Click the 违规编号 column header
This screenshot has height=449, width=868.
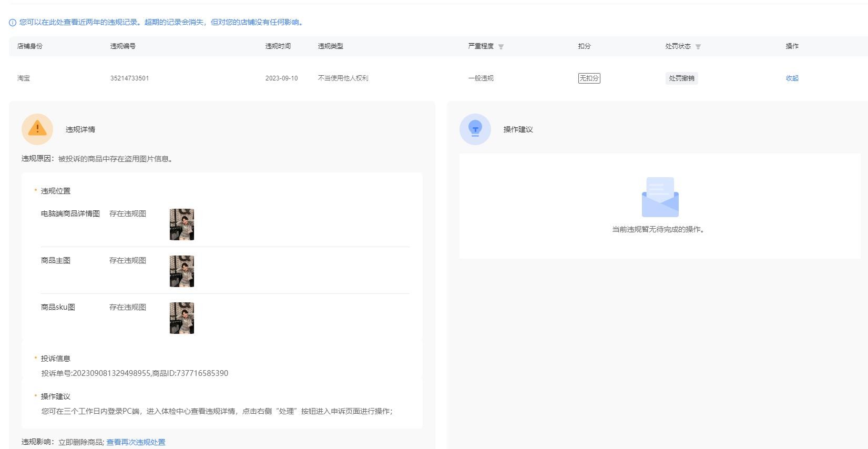point(123,46)
